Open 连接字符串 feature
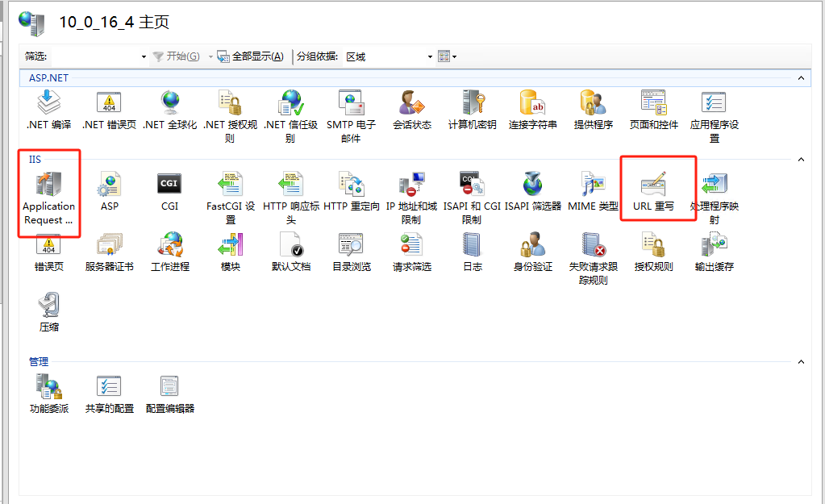The height and width of the screenshot is (504, 825). coord(532,110)
